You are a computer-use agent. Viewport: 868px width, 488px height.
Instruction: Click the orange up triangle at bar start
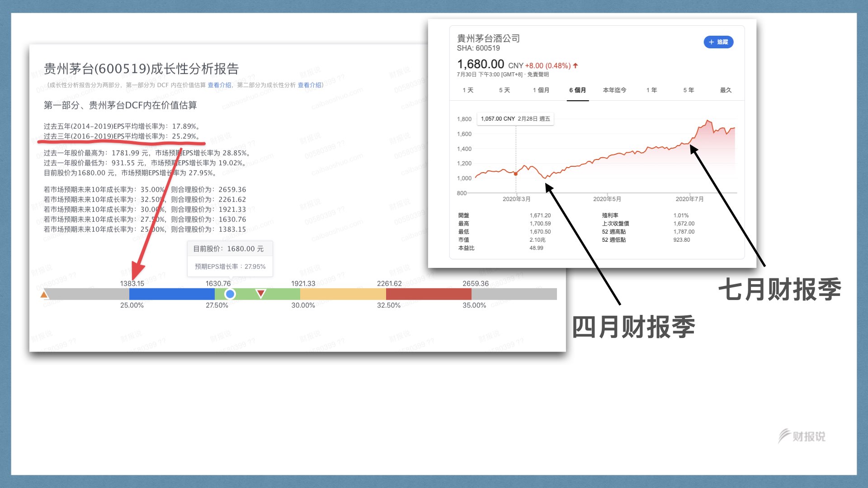44,295
